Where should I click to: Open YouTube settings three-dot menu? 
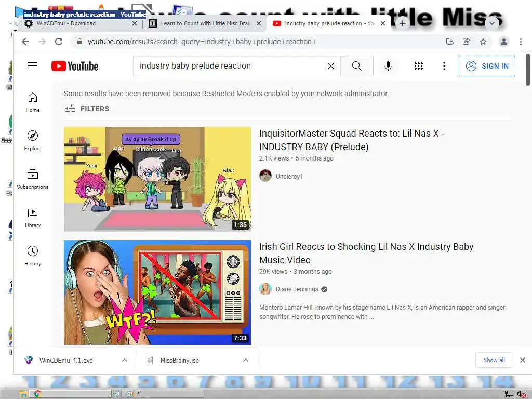click(x=444, y=66)
